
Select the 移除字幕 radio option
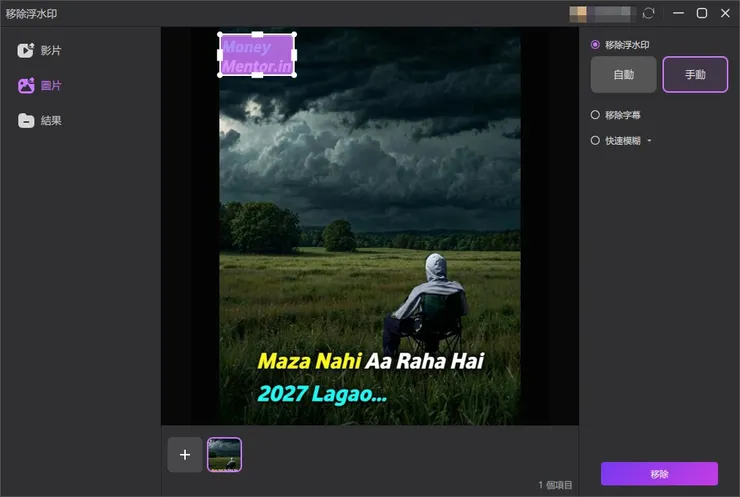[595, 115]
